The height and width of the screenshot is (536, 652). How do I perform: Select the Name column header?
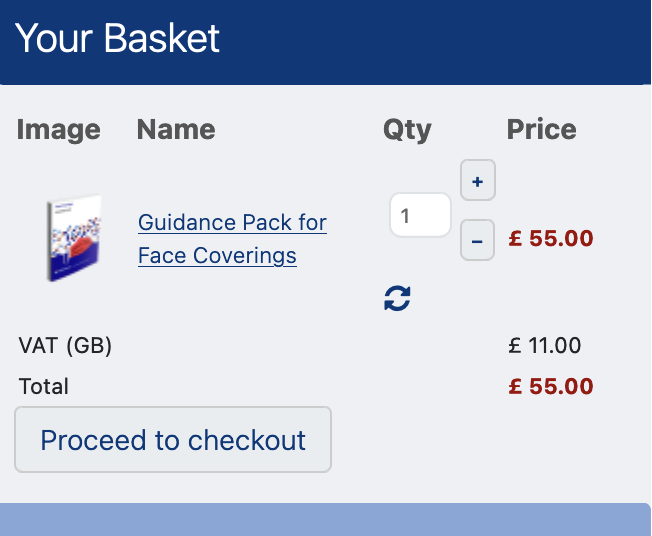(x=176, y=129)
